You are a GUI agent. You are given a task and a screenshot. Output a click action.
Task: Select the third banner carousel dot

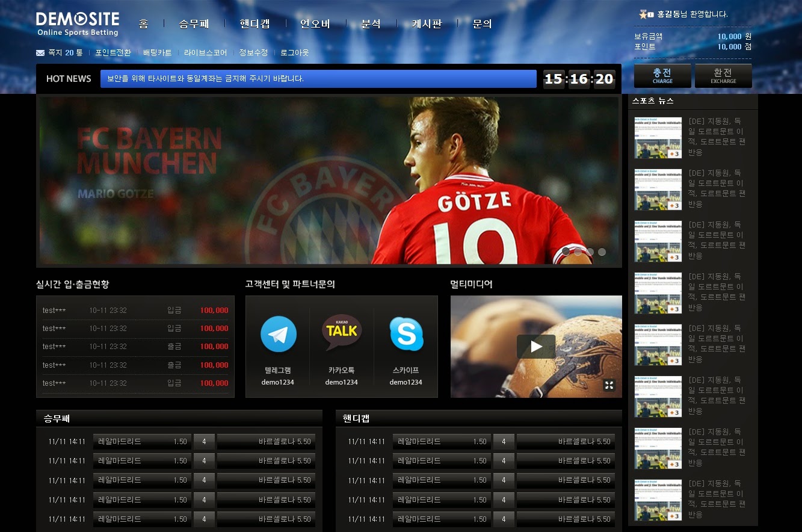(590, 252)
